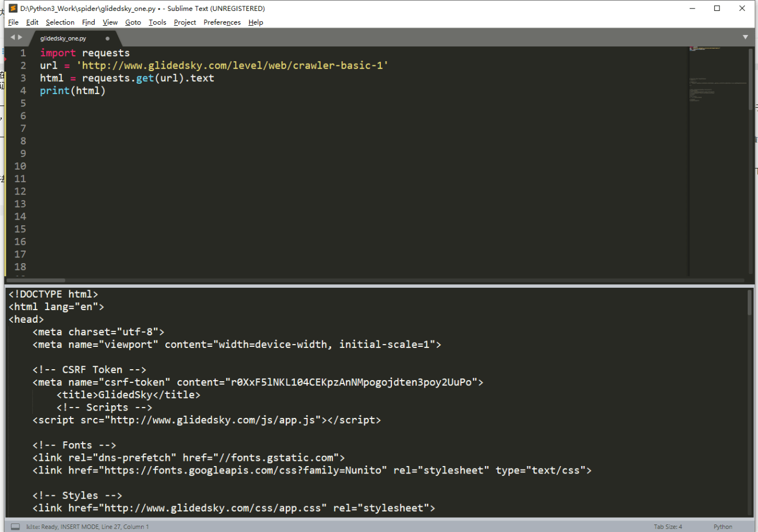758x532 pixels.
Task: Click '<title>GlidedSky</title>' in output
Action: click(129, 395)
